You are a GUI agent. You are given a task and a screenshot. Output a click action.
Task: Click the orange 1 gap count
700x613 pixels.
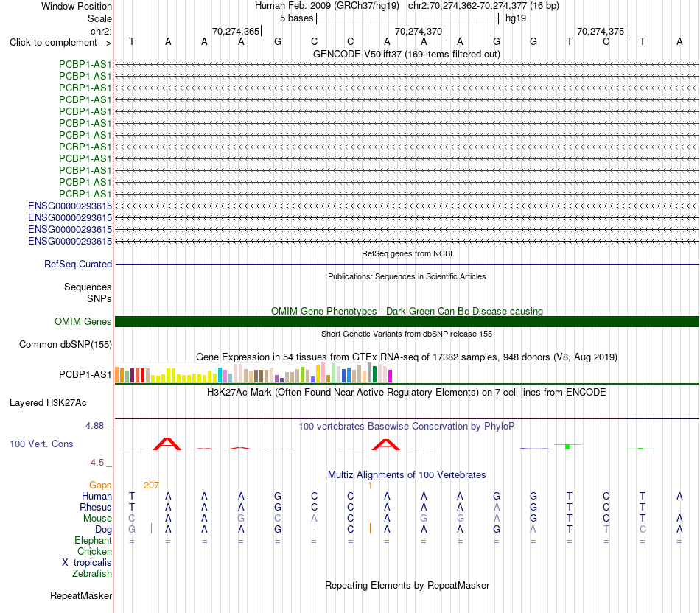pyautogui.click(x=370, y=486)
